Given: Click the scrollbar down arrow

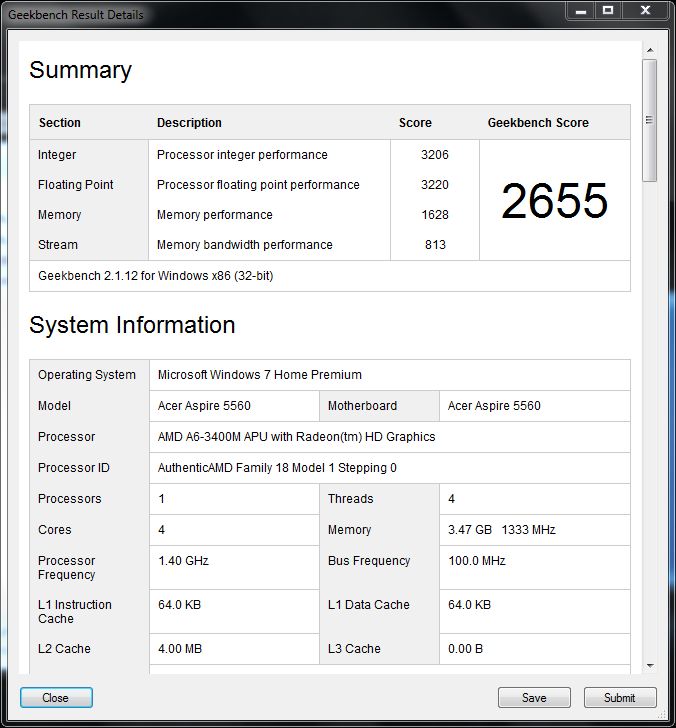Looking at the screenshot, I should 650,665.
